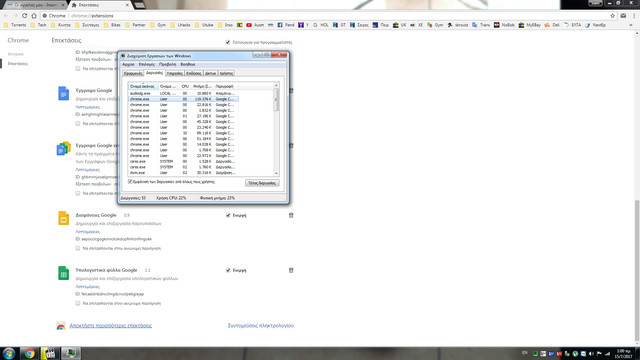Screen dimensions: 640x360
Task: Click the Chrome icon in the taskbar
Action: [x=29, y=353]
